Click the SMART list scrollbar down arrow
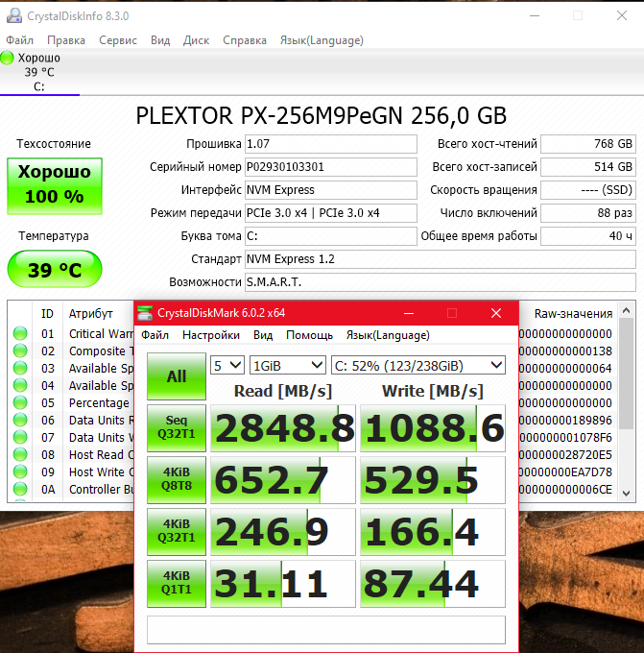Viewport: 644px width, 653px height. pos(627,494)
